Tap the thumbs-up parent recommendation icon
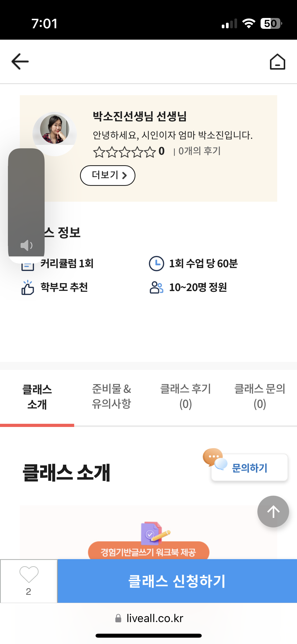This screenshot has width=297, height=644. (27, 288)
